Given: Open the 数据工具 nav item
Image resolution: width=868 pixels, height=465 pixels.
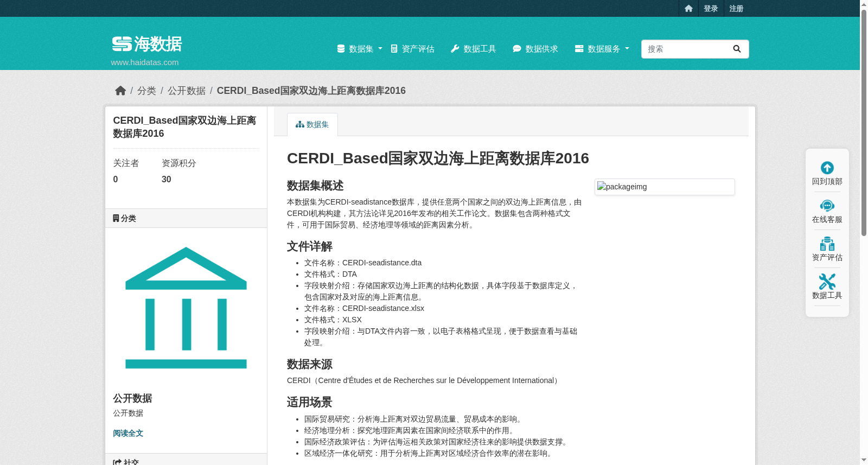Looking at the screenshot, I should pos(474,49).
